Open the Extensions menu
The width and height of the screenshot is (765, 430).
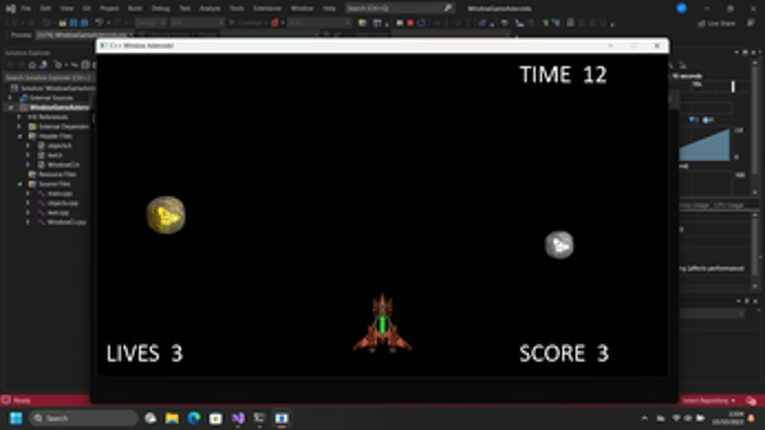pos(267,8)
